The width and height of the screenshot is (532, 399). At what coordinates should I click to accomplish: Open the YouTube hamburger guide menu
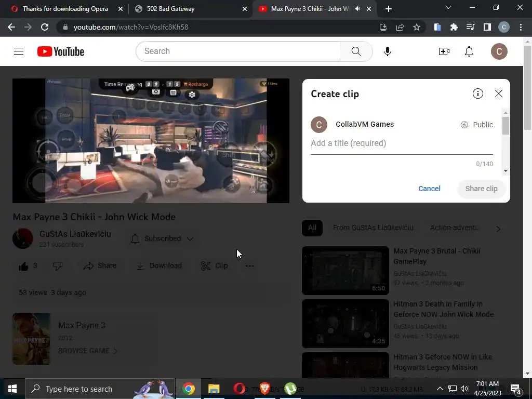(x=19, y=51)
